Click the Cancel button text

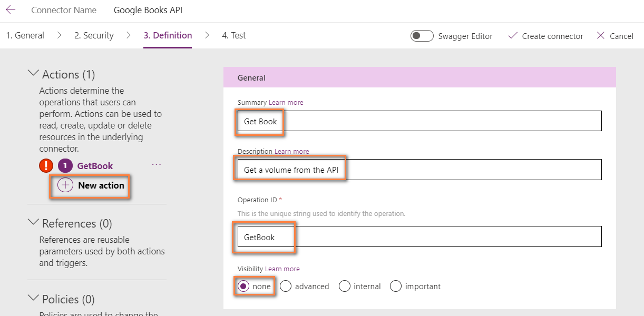coord(621,36)
